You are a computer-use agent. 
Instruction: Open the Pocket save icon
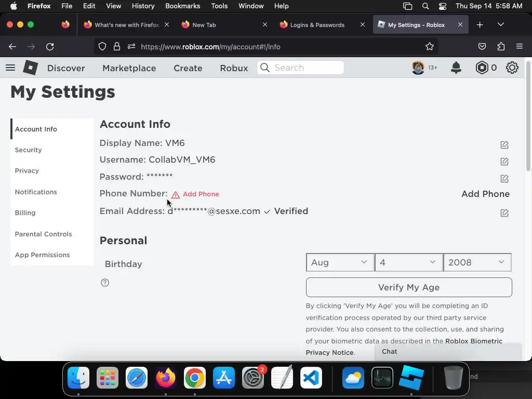[482, 46]
